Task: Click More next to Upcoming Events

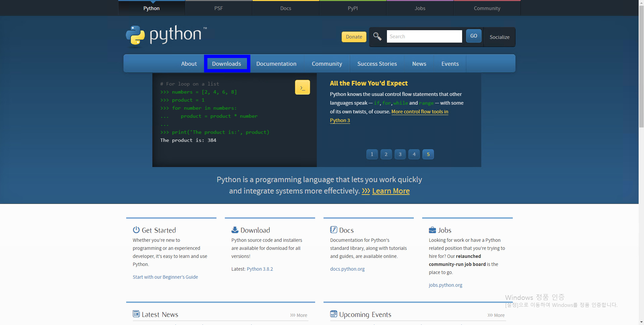Action: pos(496,315)
